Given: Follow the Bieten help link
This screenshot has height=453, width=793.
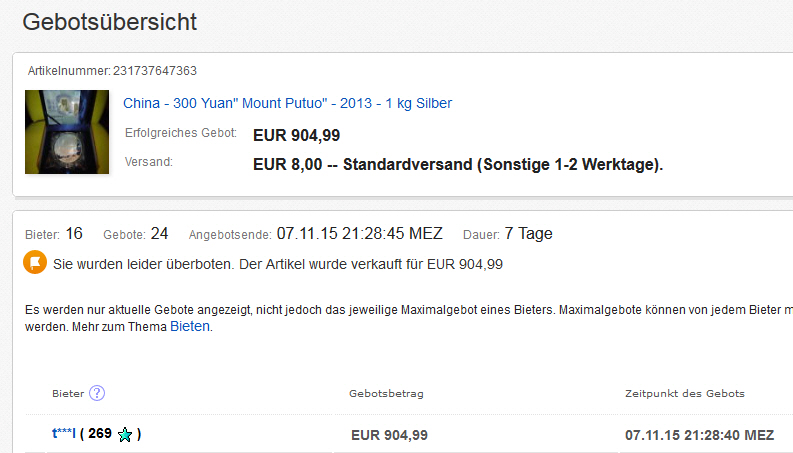Looking at the screenshot, I should (190, 326).
